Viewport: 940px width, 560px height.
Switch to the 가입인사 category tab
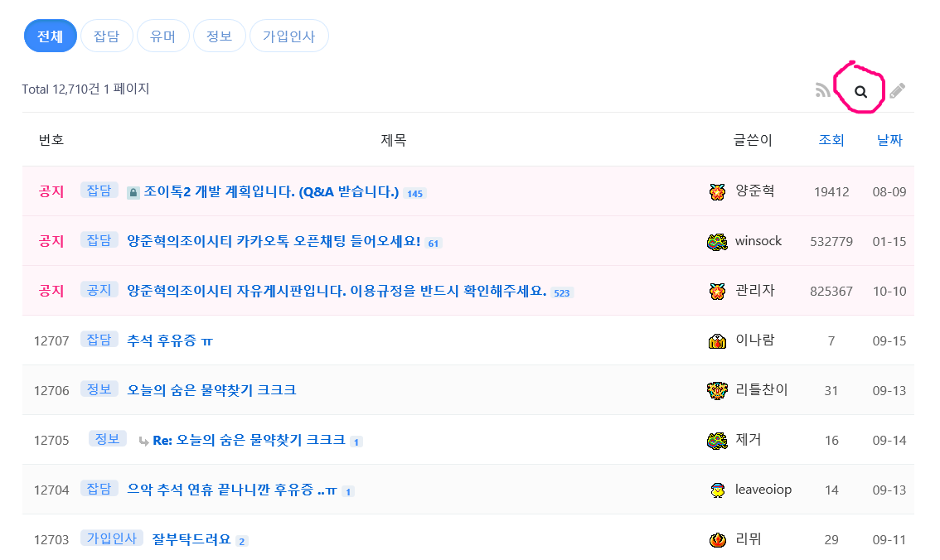tap(288, 36)
